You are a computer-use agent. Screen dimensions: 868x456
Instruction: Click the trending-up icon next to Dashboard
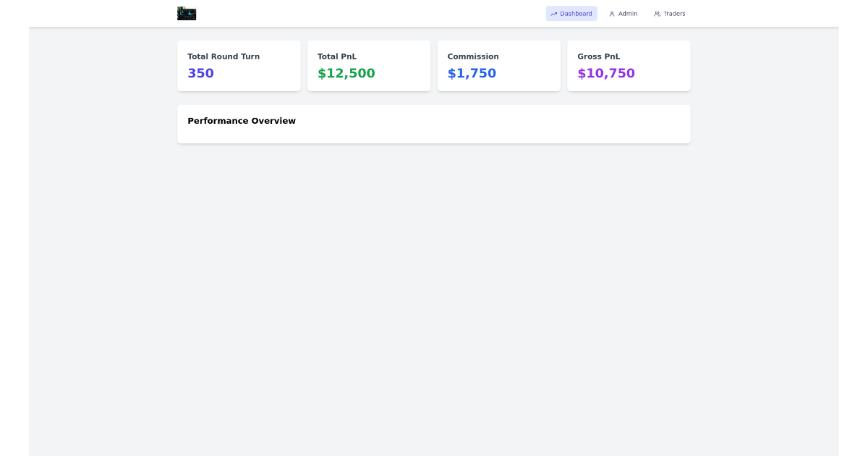tap(553, 13)
